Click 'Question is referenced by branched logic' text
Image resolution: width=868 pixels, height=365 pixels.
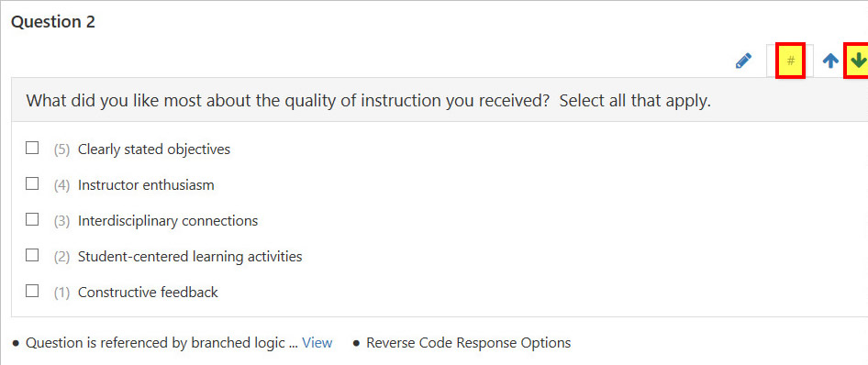[156, 343]
